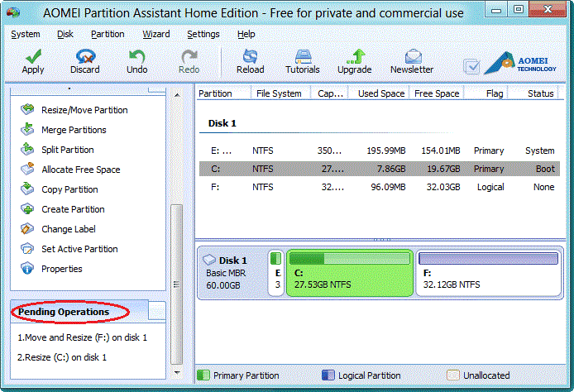Open the Disk menu
Screen dimensions: 574x392
(65, 34)
